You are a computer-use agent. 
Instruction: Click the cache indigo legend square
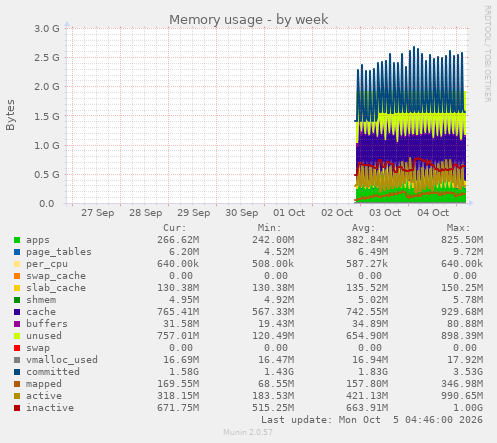click(x=17, y=312)
